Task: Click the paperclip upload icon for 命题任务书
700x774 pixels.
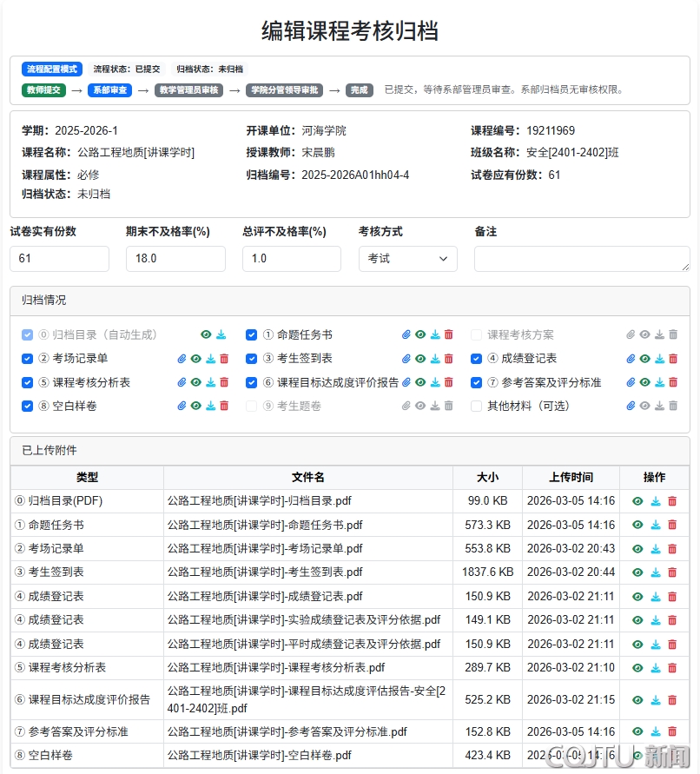Action: coord(406,334)
